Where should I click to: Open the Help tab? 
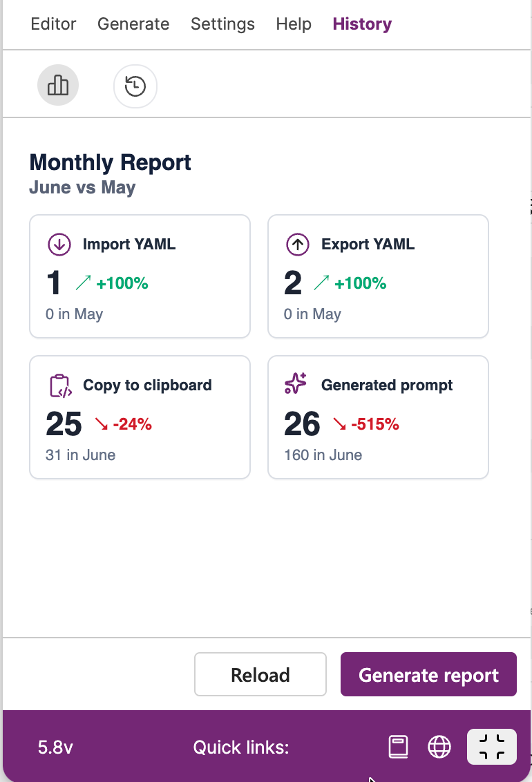(294, 24)
